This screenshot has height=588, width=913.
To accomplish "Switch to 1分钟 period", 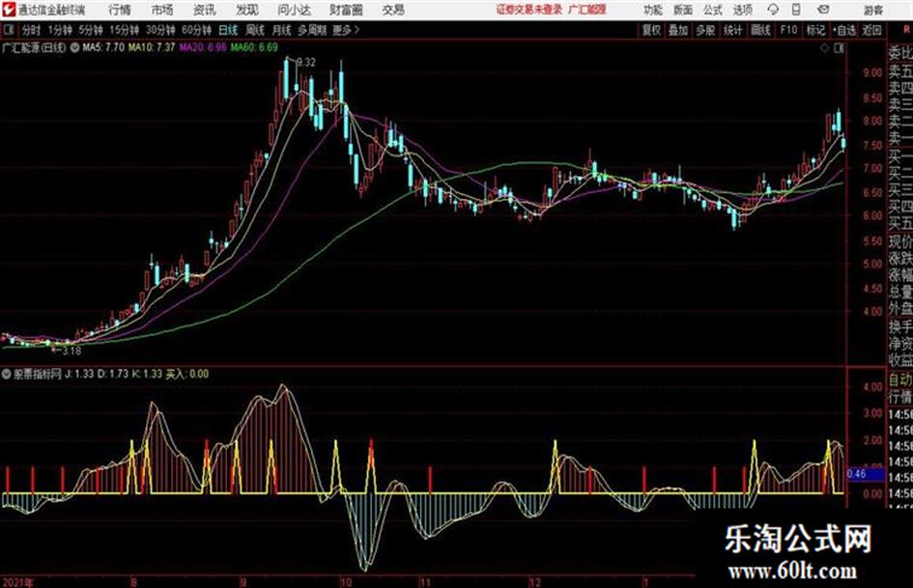I will (60, 30).
